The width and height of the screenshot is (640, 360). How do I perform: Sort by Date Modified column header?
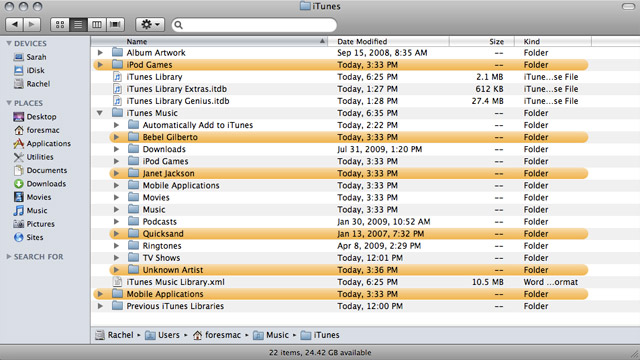(x=389, y=41)
